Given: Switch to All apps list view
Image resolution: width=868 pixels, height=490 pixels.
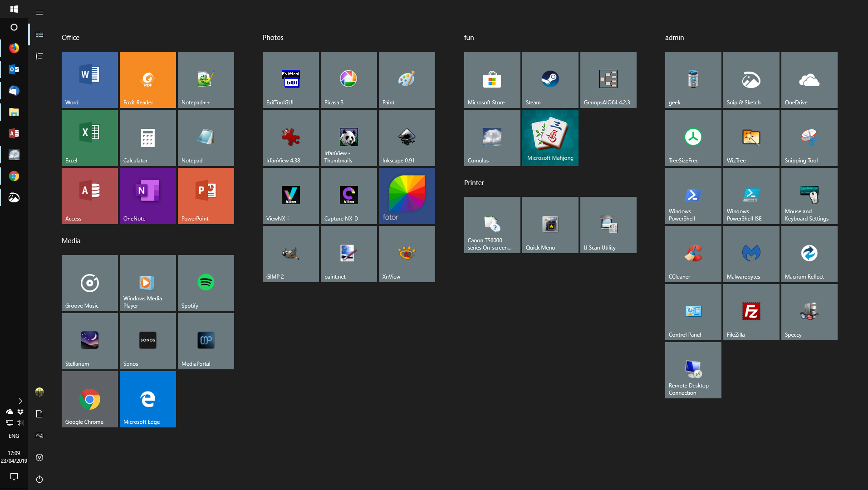Looking at the screenshot, I should coord(39,56).
